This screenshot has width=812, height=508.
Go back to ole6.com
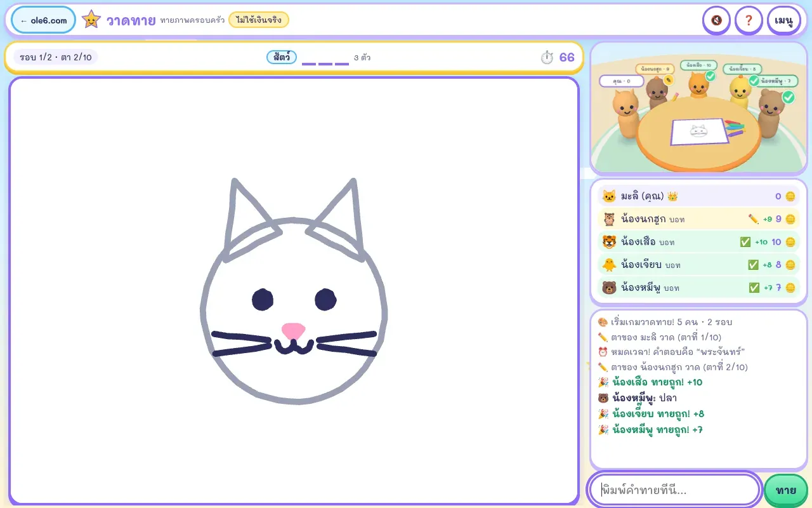pos(44,20)
